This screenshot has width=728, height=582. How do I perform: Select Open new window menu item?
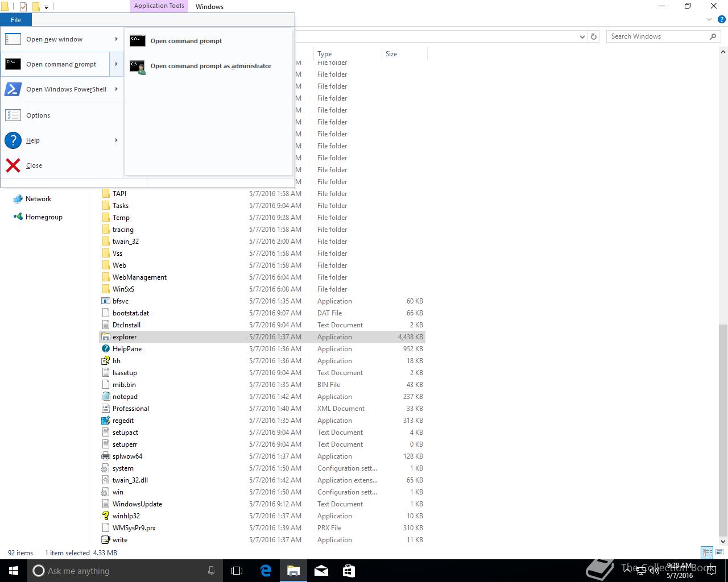pos(61,39)
